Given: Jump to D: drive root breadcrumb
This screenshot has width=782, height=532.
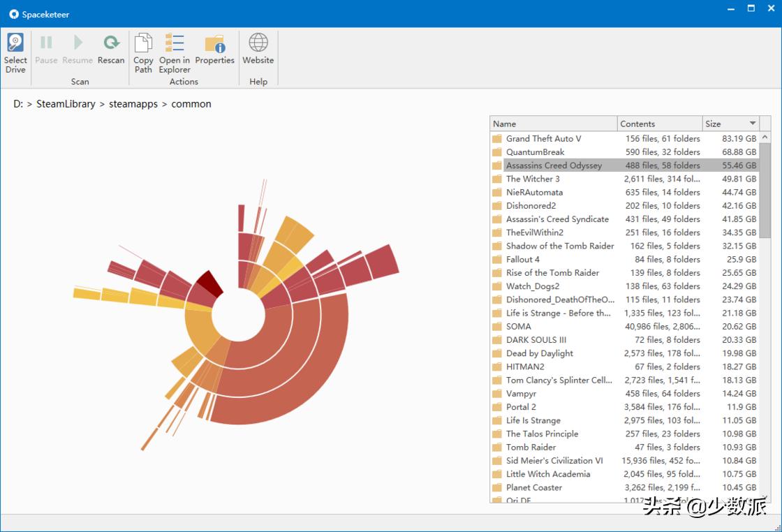Looking at the screenshot, I should (18, 104).
